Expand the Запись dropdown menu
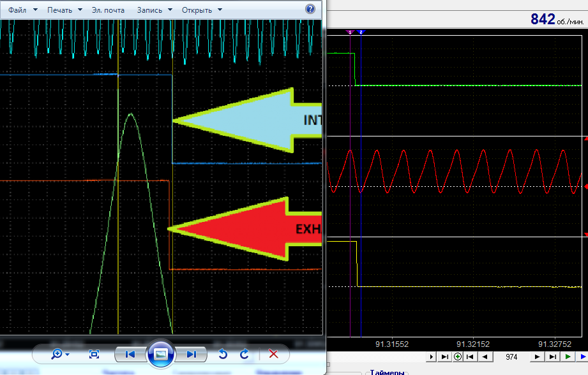588x375 pixels. pyautogui.click(x=154, y=10)
